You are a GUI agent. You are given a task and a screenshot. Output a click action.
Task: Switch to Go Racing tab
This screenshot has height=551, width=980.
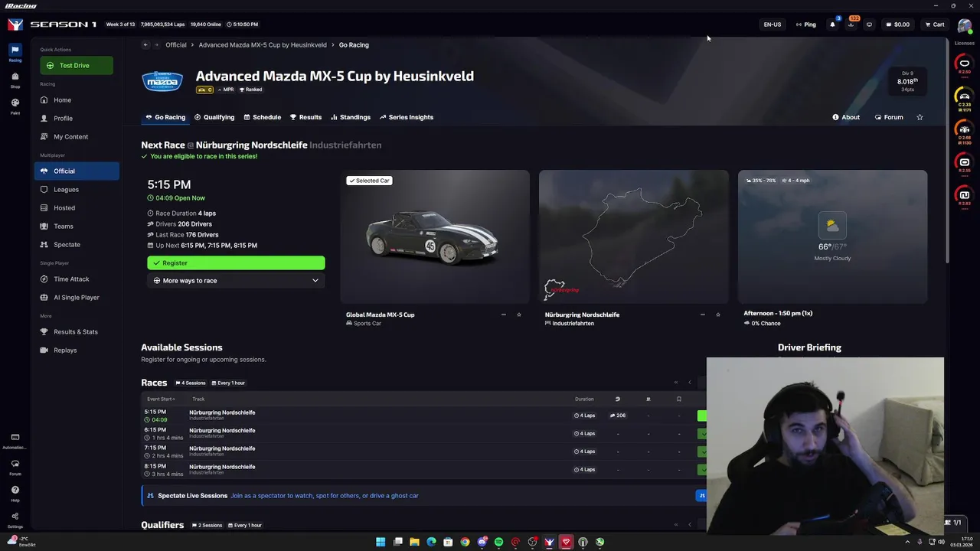coord(165,117)
